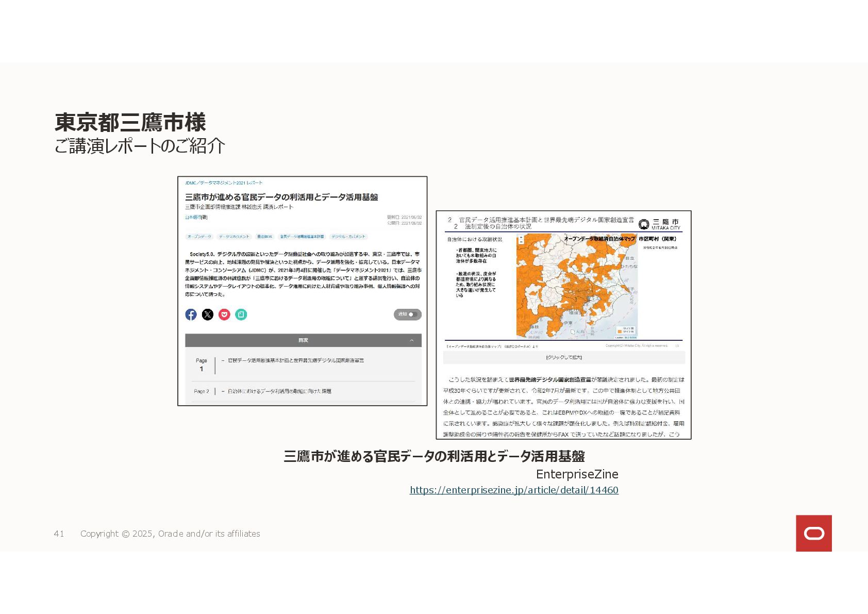
Task: Click bold text 世界最先端デジタル国家創造宣言
Action: 550,379
